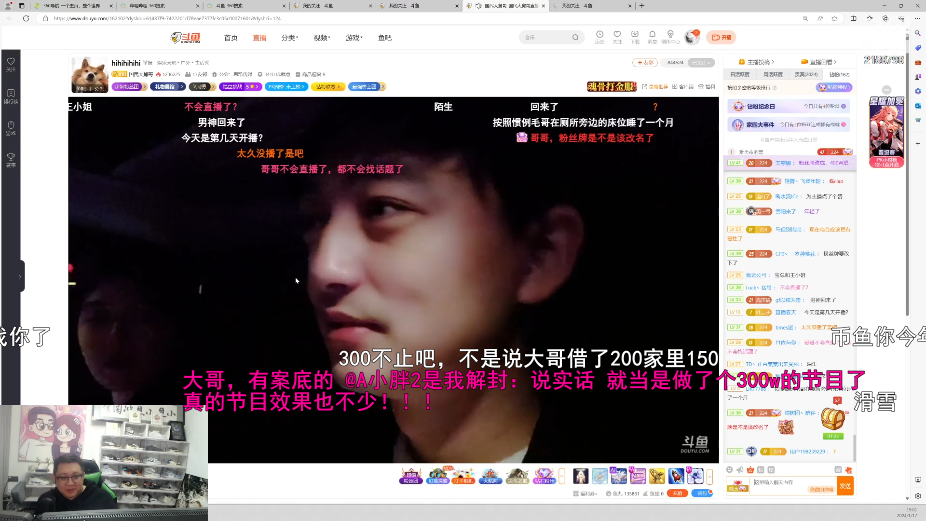Open the 主播投稿 link above chat
This screenshot has width=926, height=521.
coord(757,61)
